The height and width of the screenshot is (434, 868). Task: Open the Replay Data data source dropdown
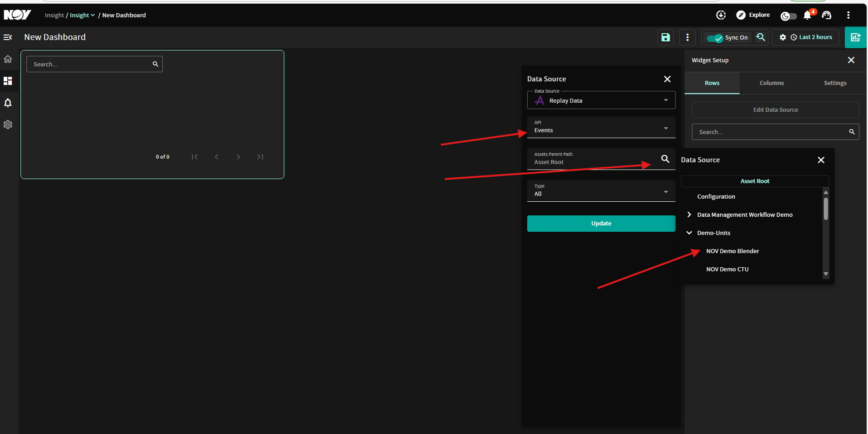point(601,100)
